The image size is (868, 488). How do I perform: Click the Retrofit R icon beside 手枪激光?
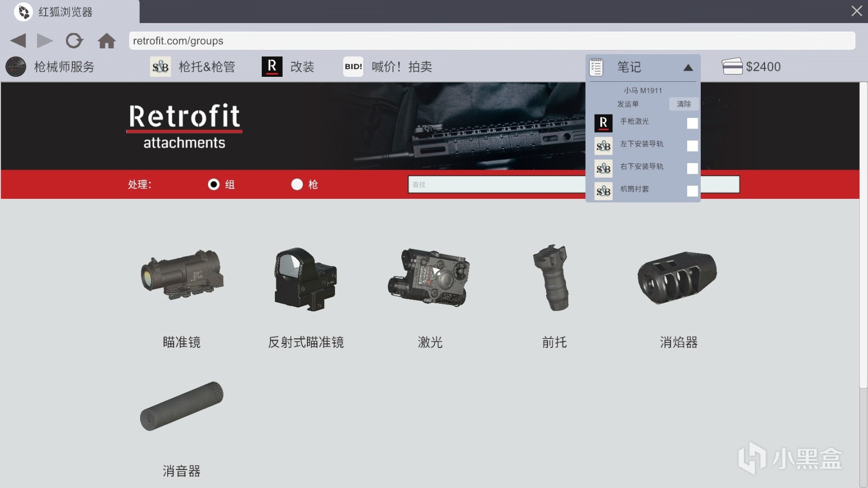[603, 123]
